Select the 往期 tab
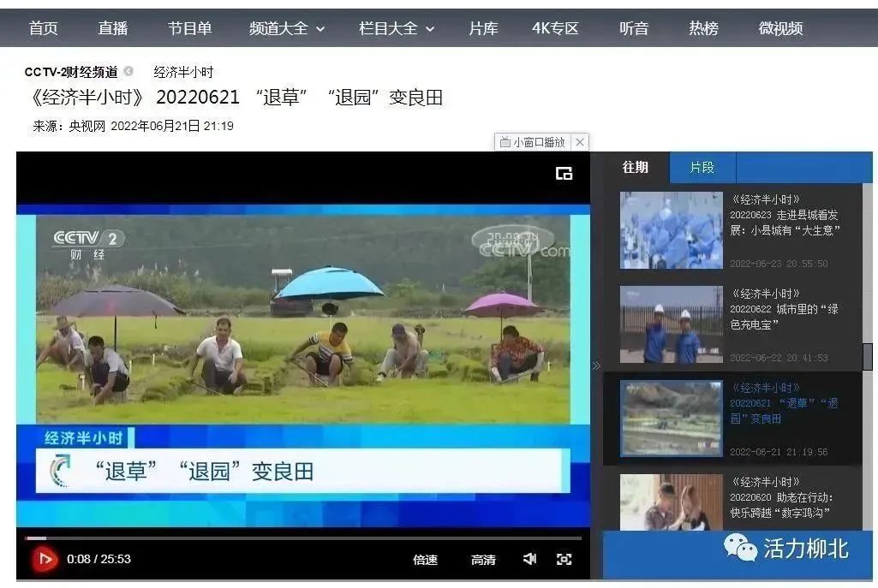Image resolution: width=878 pixels, height=588 pixels. coord(636,167)
